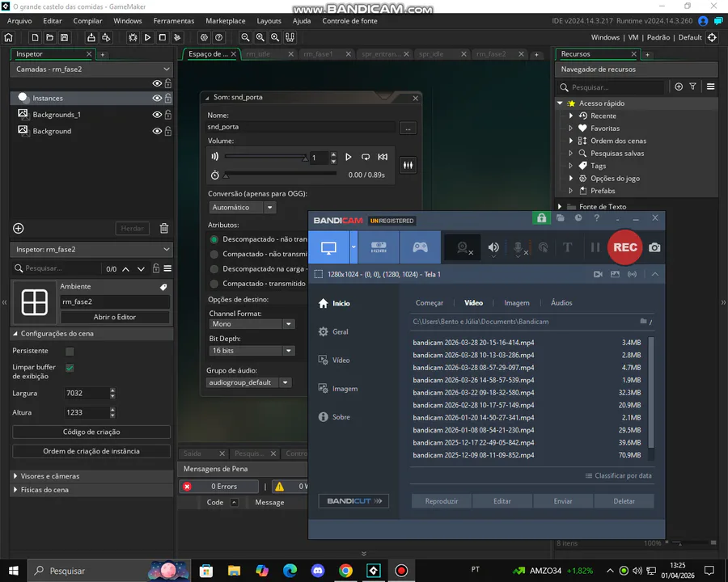The width and height of the screenshot is (728, 582).
Task: Select Bandicam HDMI device recording mode
Action: point(379,247)
